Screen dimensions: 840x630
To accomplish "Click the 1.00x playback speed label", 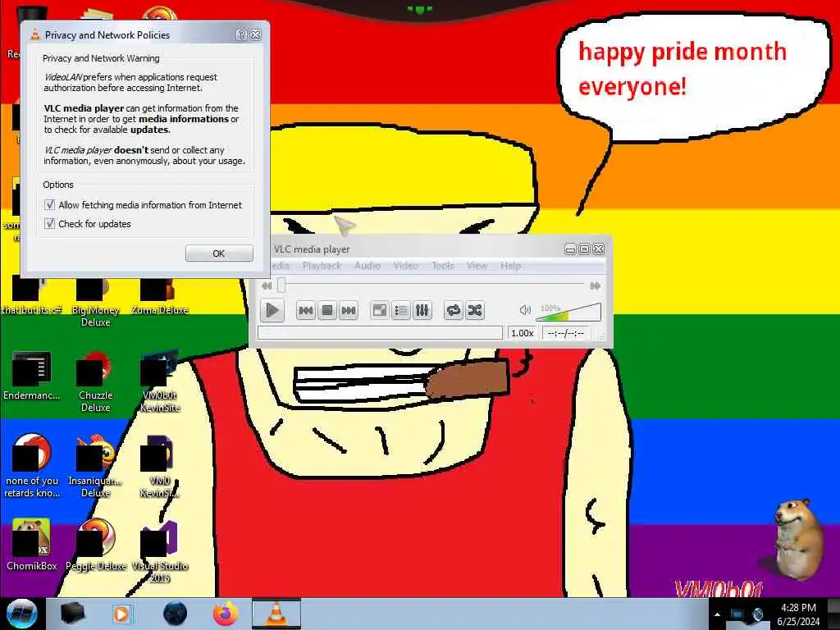I will 522,333.
